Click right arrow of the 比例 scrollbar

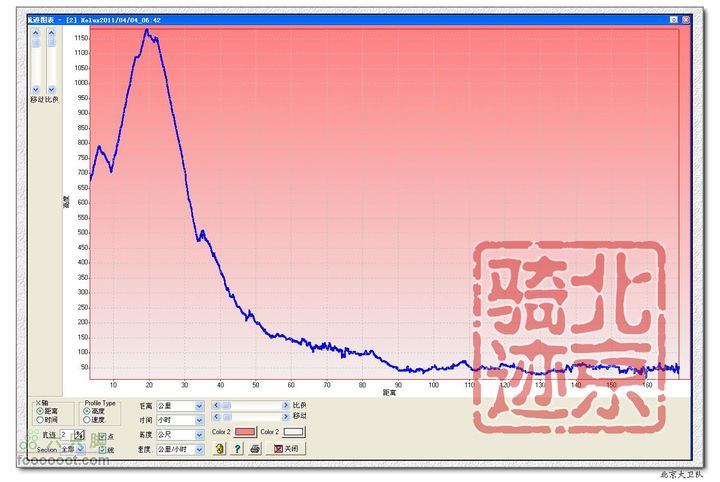tap(286, 405)
